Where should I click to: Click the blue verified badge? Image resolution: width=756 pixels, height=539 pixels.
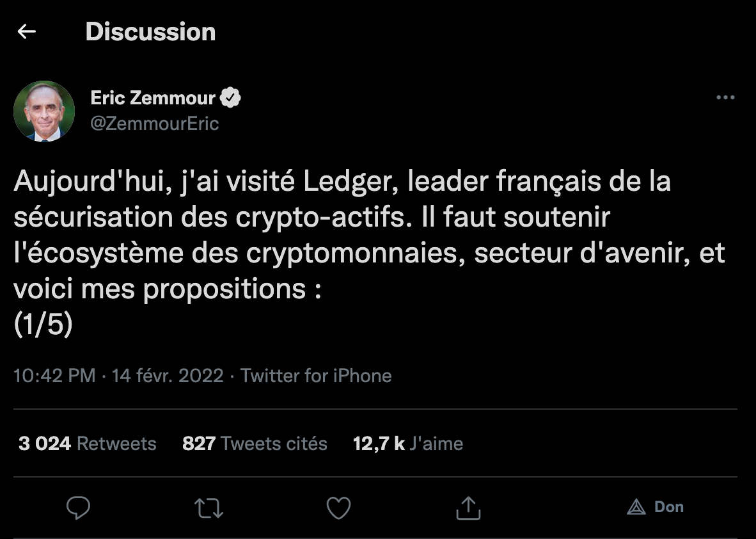pos(230,98)
